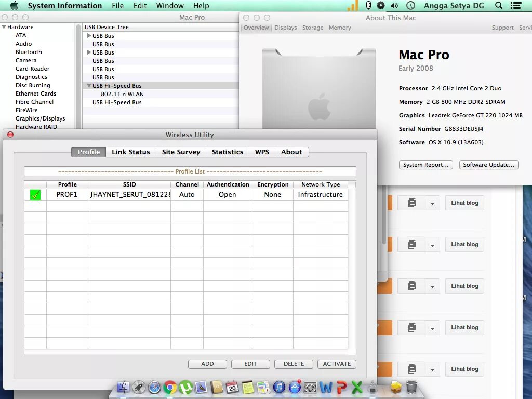Select PROF1 profile name cell
Screen dimensions: 532x399
coord(67,195)
